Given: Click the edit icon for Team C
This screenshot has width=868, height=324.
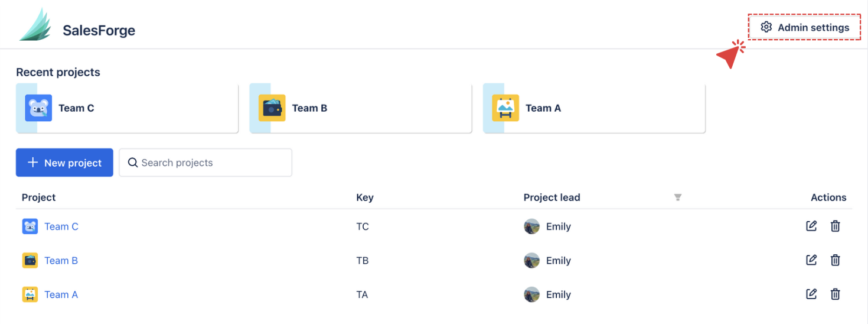Looking at the screenshot, I should coord(811,226).
